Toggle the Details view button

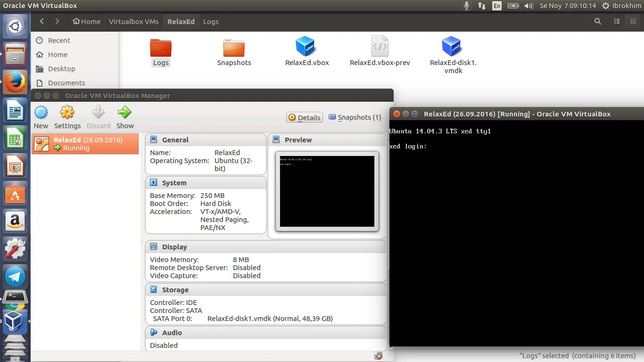[305, 117]
